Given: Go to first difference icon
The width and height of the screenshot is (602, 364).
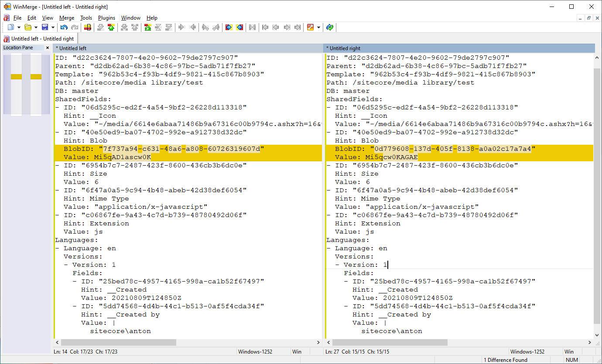Looking at the screenshot, I should [147, 27].
